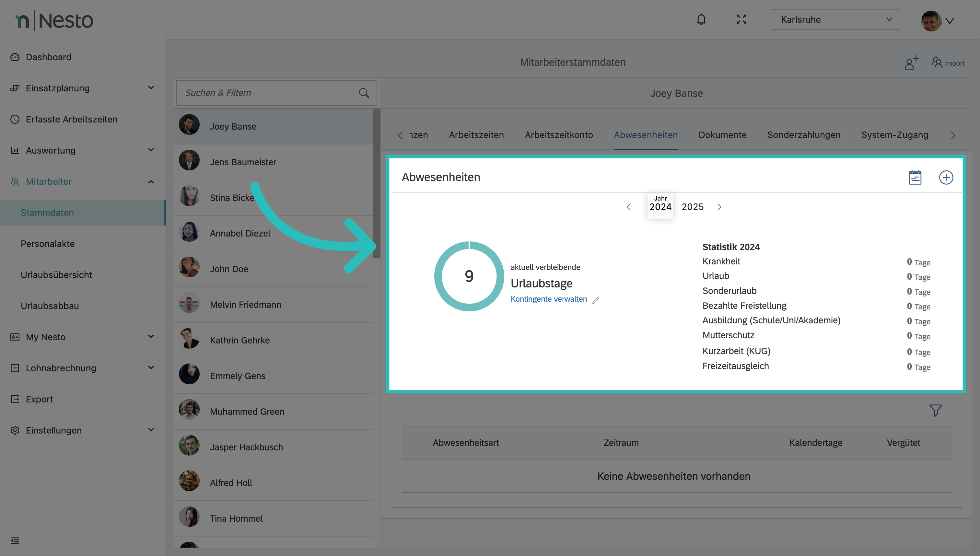Collapse the Mitarbeiter menu section
Screen dimensions: 980x556
pos(151,182)
